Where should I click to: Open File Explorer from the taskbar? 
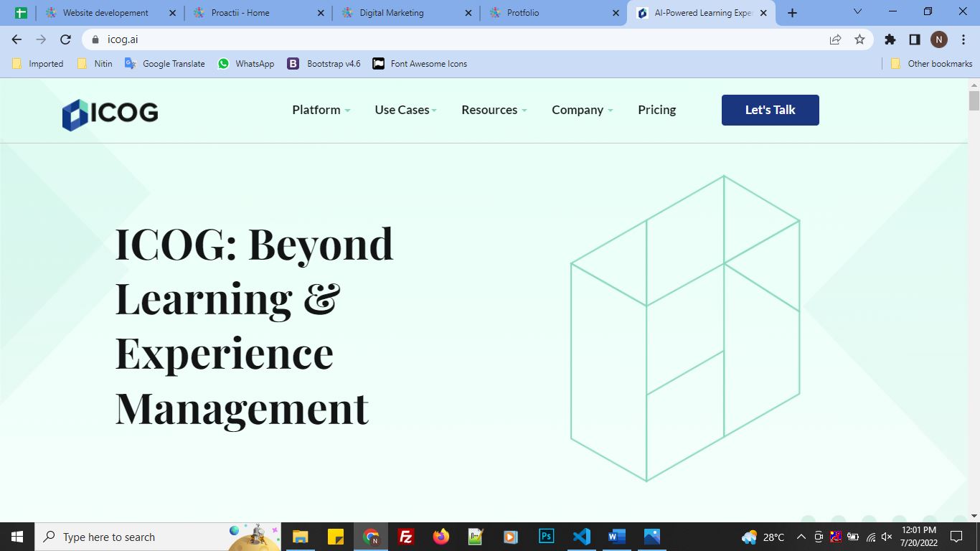click(x=300, y=537)
